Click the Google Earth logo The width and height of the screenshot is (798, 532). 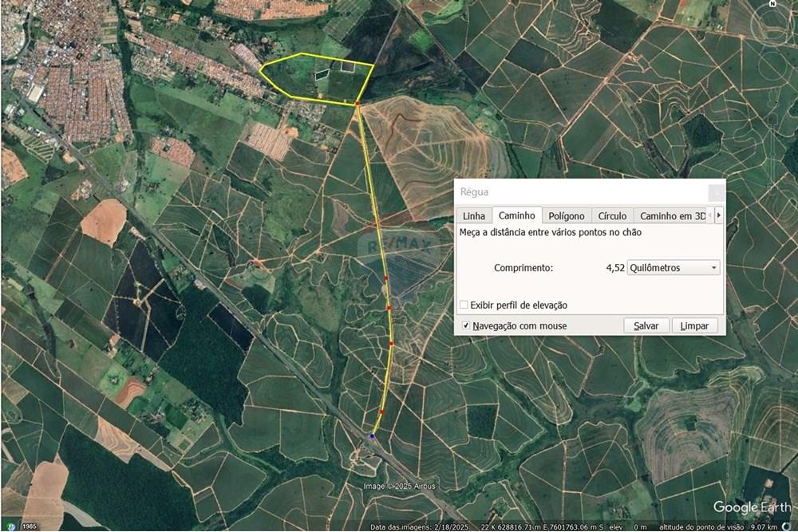[x=752, y=507]
